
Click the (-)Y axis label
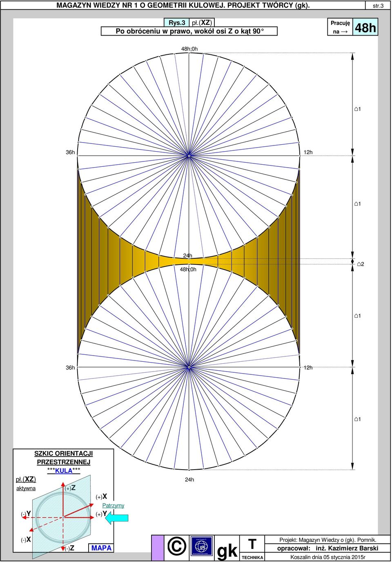coord(26,514)
